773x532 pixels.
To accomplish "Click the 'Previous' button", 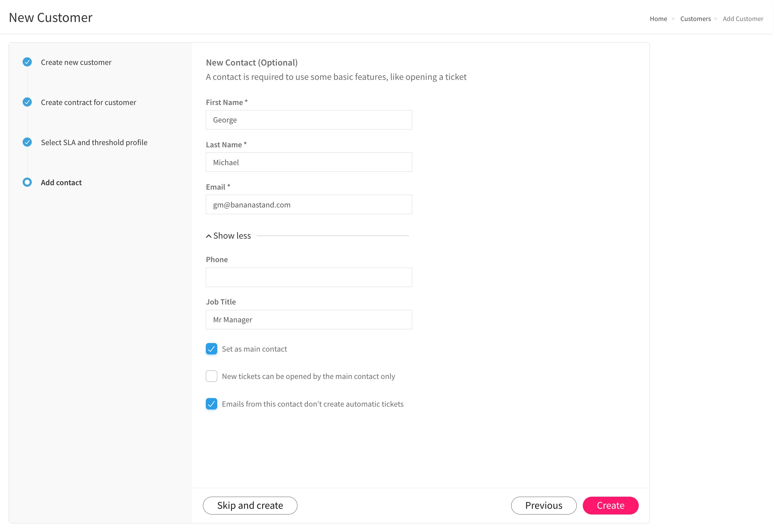I will coord(544,506).
